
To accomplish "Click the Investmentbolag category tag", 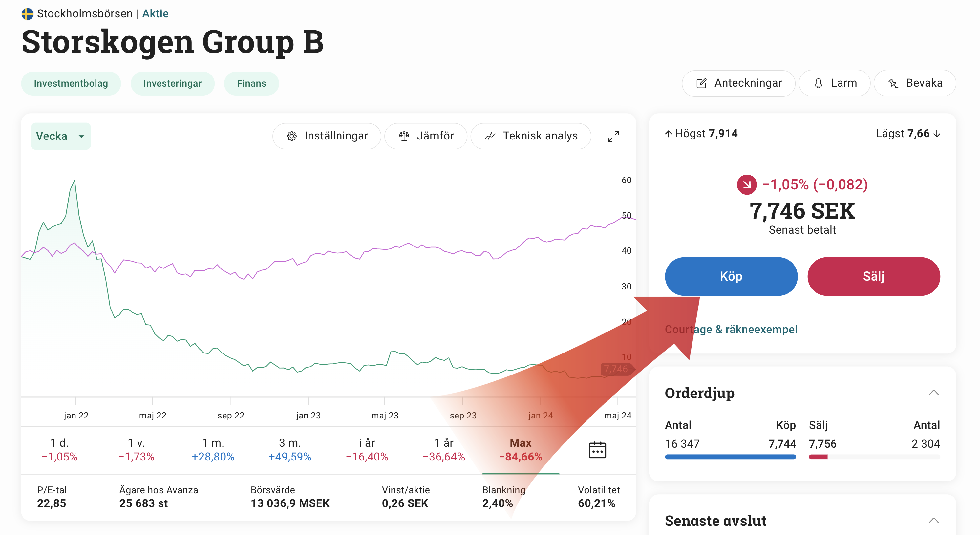I will click(71, 83).
